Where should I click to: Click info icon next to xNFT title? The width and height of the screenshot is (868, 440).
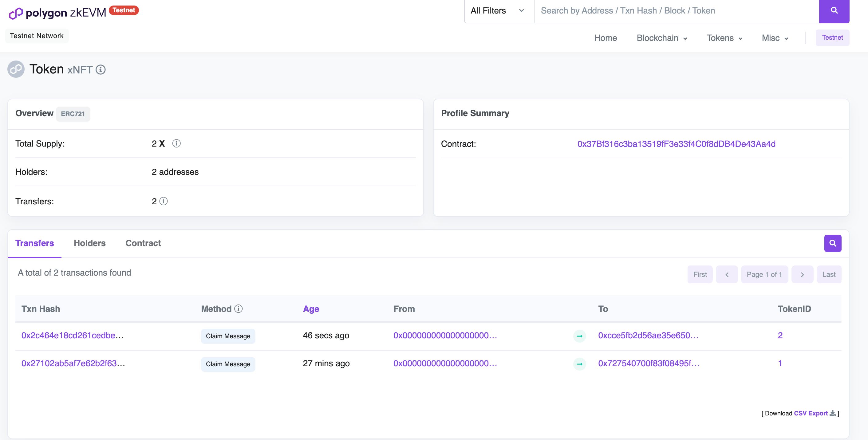click(x=101, y=70)
